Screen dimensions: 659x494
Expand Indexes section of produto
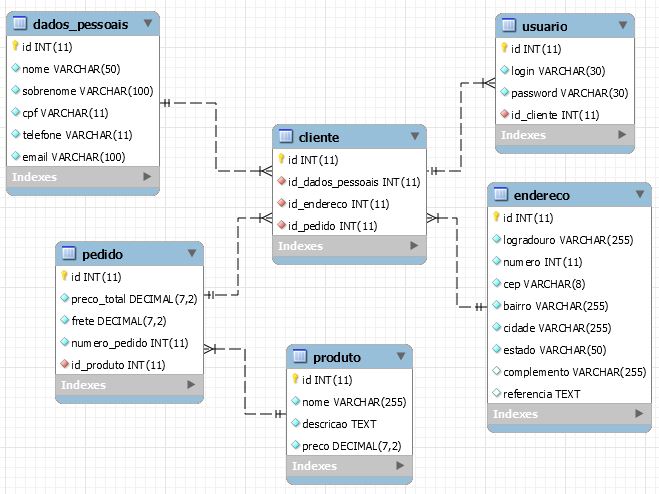(x=400, y=465)
